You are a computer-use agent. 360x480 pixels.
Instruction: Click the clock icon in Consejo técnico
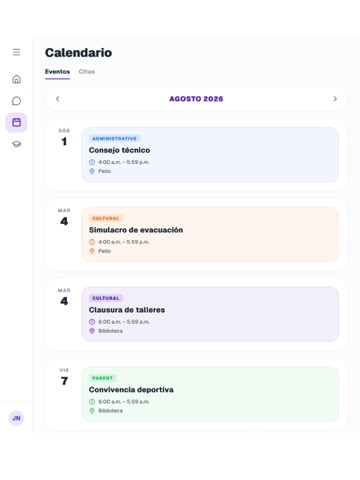click(x=92, y=162)
